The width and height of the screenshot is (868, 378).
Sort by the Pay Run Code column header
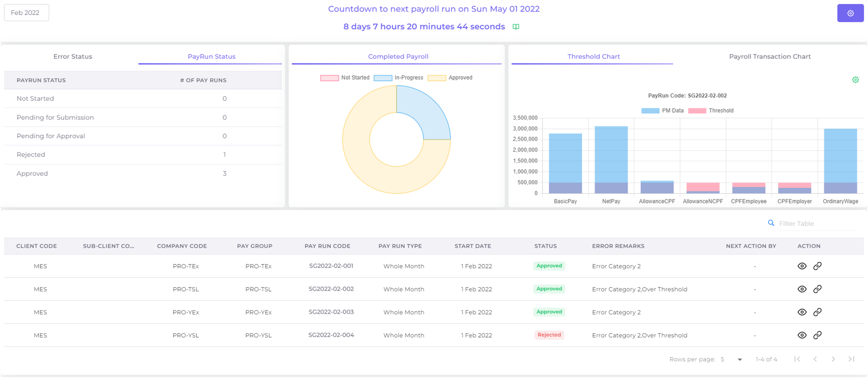point(327,246)
